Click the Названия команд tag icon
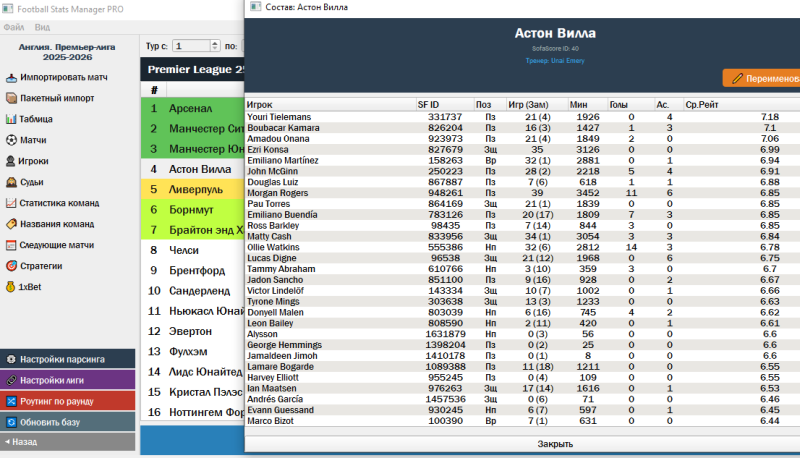Viewport: 800px width, 458px height. (x=11, y=224)
